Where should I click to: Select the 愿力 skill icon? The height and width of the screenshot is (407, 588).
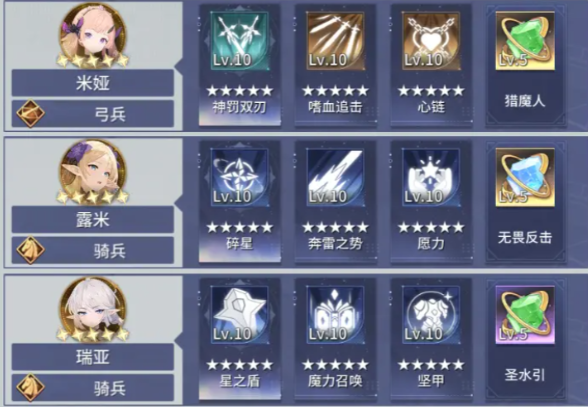point(431,177)
